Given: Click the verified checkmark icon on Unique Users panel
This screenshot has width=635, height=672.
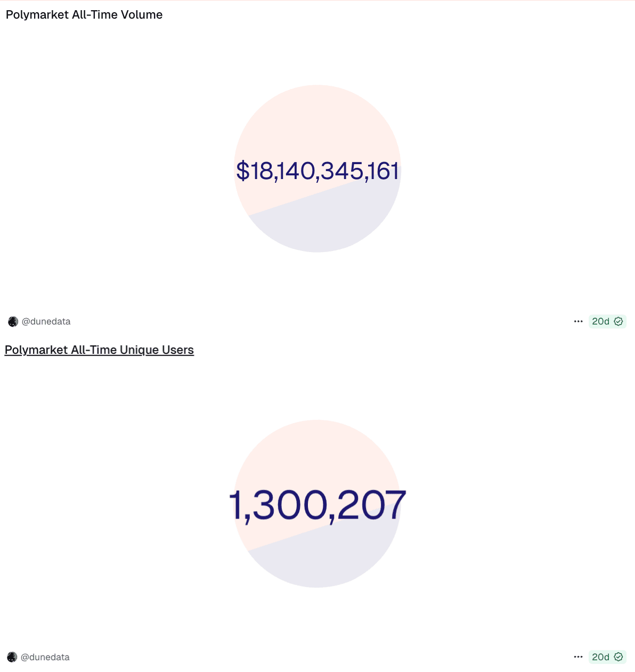Looking at the screenshot, I should coord(618,657).
